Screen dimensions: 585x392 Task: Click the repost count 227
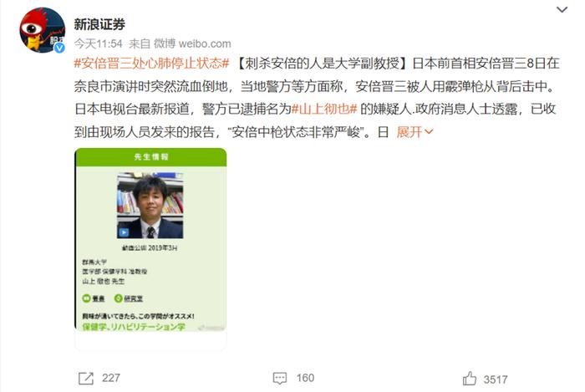[111, 378]
